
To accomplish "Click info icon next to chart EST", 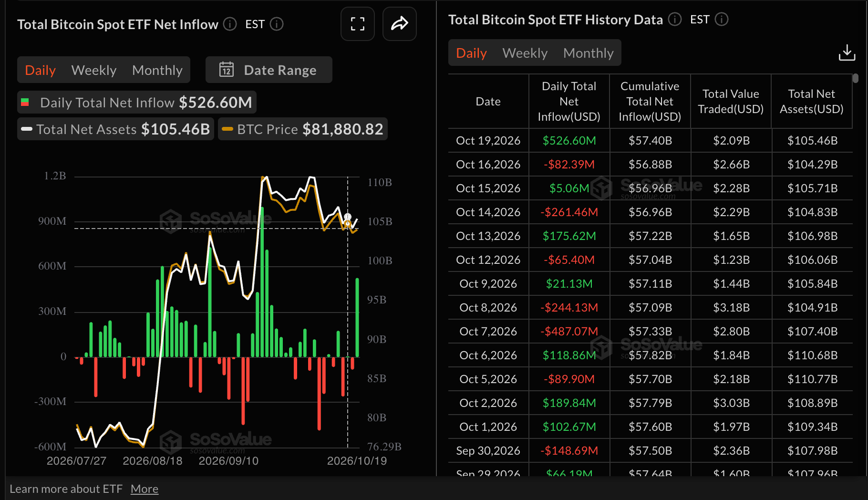I will click(x=277, y=24).
